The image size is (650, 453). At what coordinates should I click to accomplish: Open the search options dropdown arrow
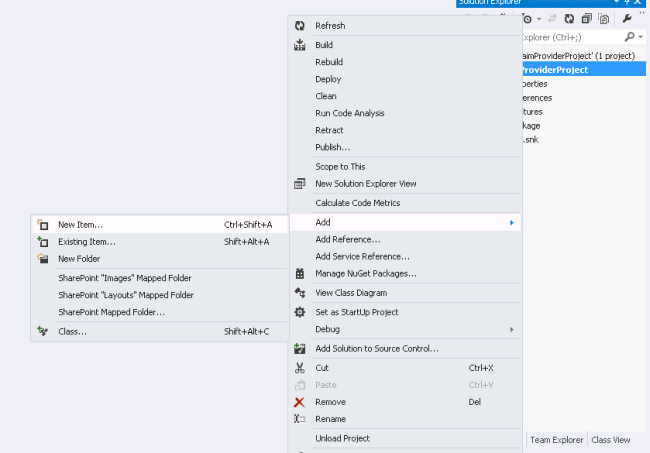tap(640, 37)
